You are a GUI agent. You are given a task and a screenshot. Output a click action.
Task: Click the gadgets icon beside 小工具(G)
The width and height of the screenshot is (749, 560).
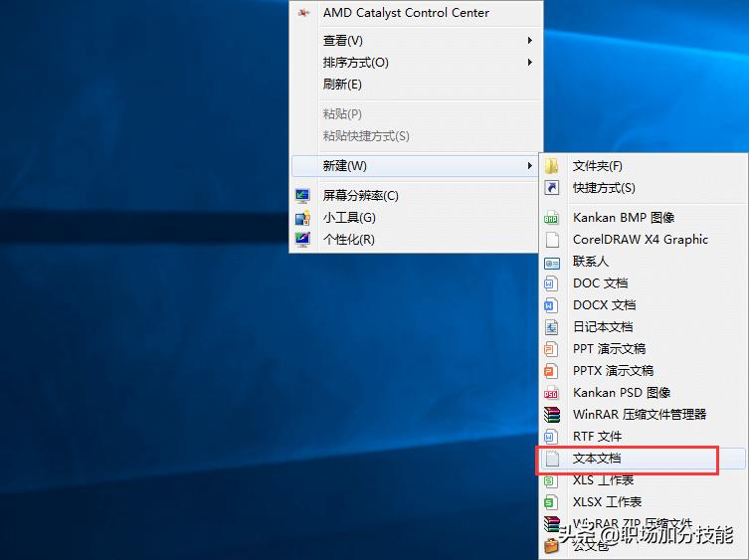tap(302, 218)
